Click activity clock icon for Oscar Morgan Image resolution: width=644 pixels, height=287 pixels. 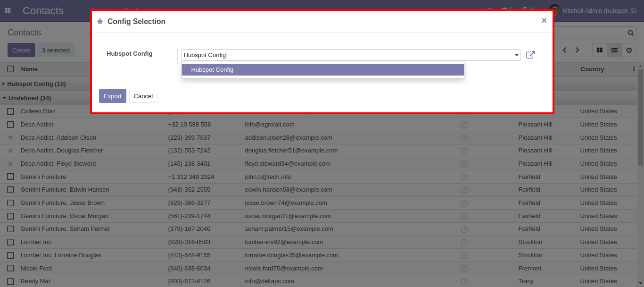point(464,216)
